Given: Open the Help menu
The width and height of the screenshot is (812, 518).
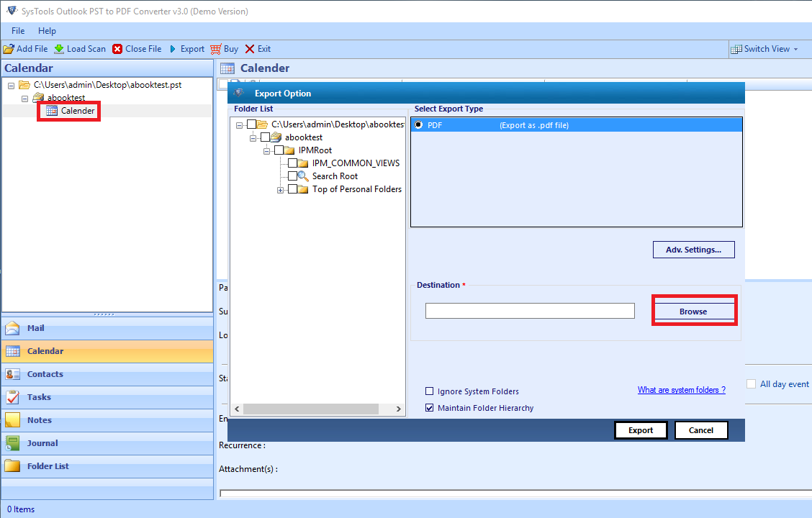Looking at the screenshot, I should coord(47,31).
